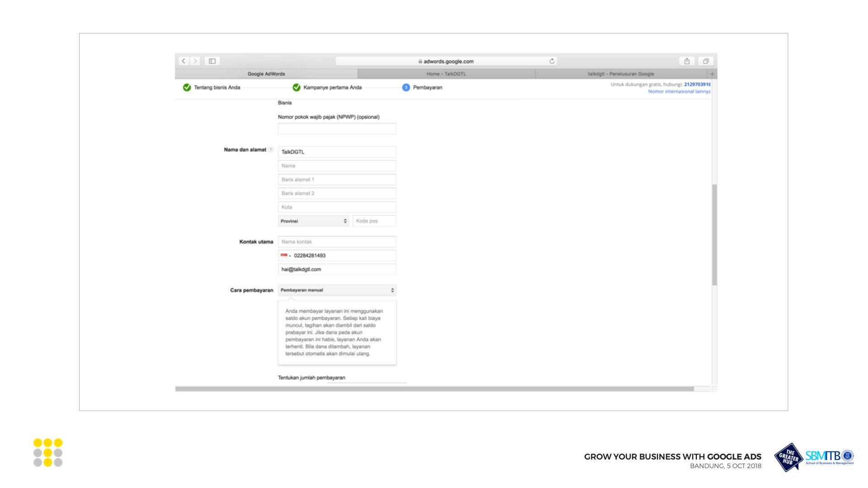
Task: Go to Tentang bisnis Anda step
Action: click(217, 88)
